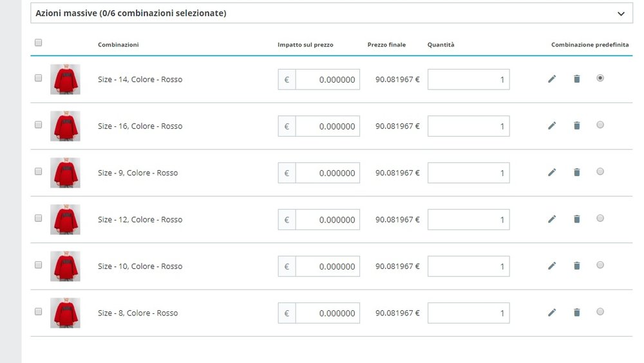Delete the Size 8 Rosso combination
Image resolution: width=644 pixels, height=363 pixels.
point(576,313)
